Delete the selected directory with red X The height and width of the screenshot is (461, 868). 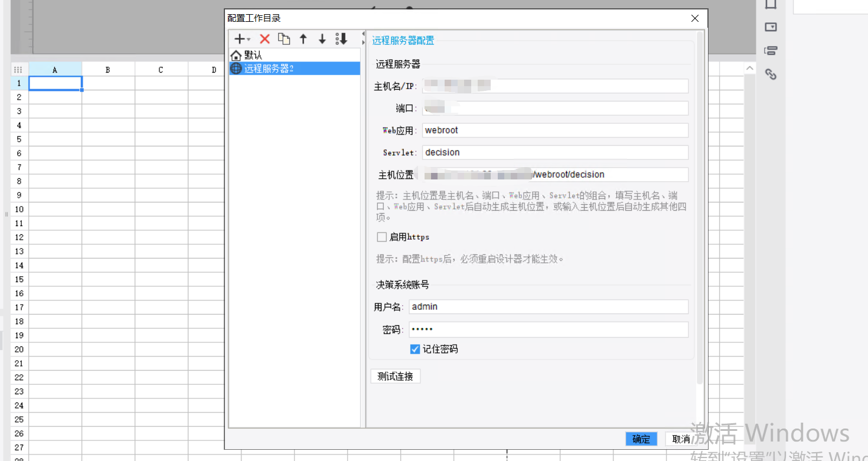[x=265, y=39]
